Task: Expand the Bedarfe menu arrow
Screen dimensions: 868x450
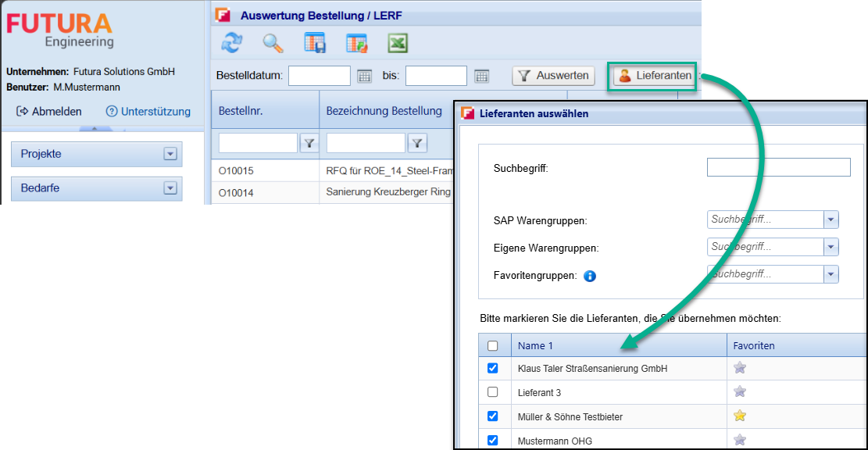Action: coord(170,188)
